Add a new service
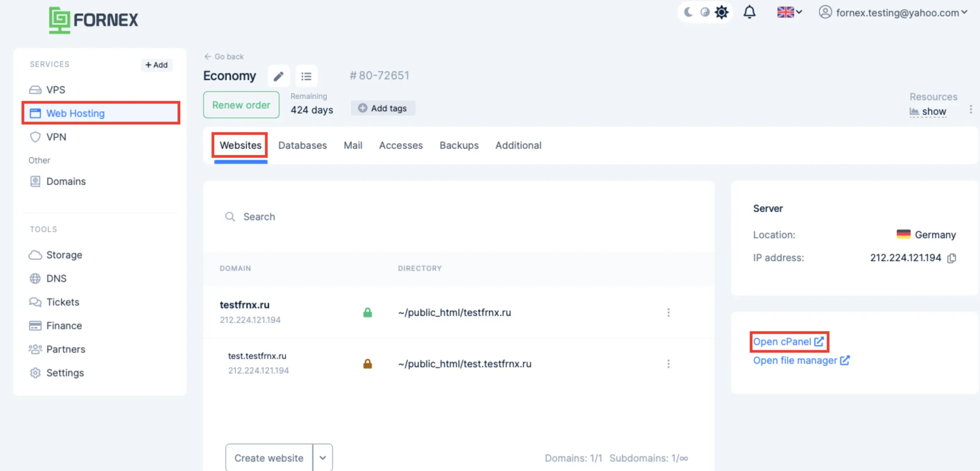Screen dimensions: 980x471 (156, 65)
